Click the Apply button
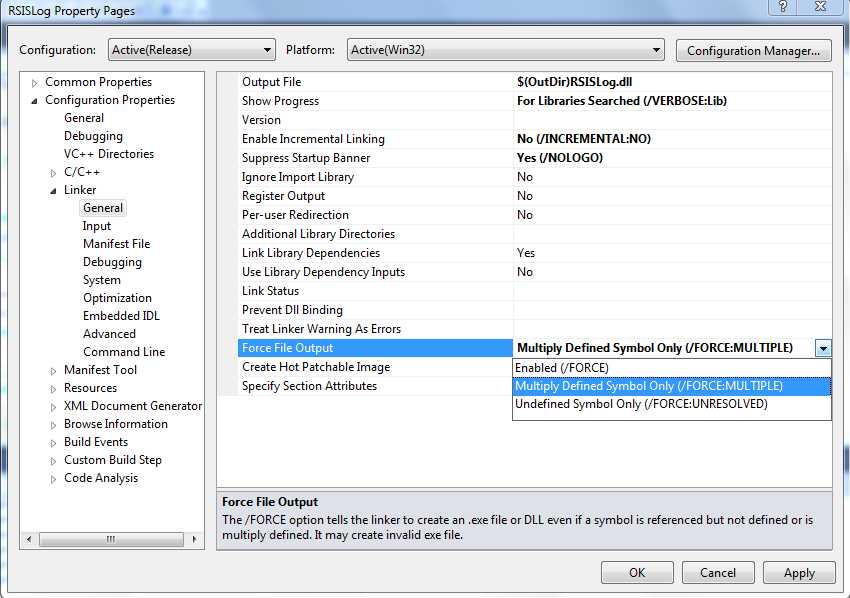Screen dimensions: 850x598 coord(799,573)
